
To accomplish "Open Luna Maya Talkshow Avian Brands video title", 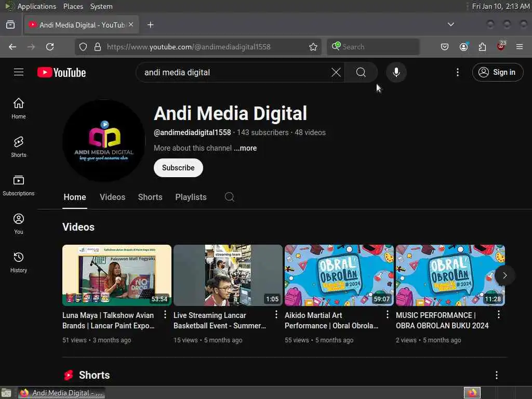I will click(109, 320).
